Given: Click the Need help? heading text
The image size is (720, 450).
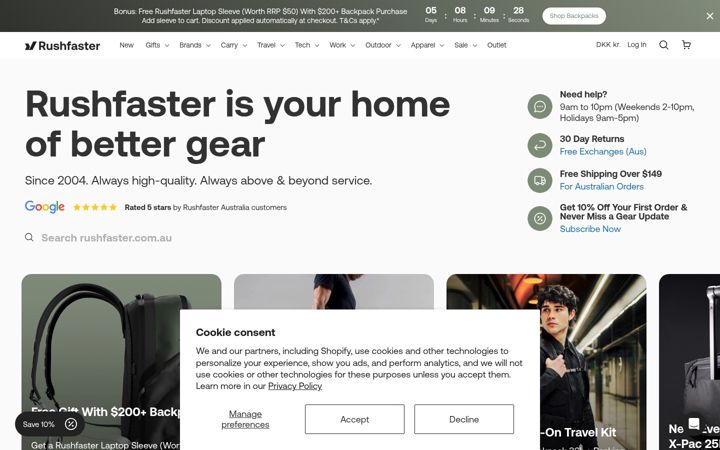Looking at the screenshot, I should [x=583, y=95].
